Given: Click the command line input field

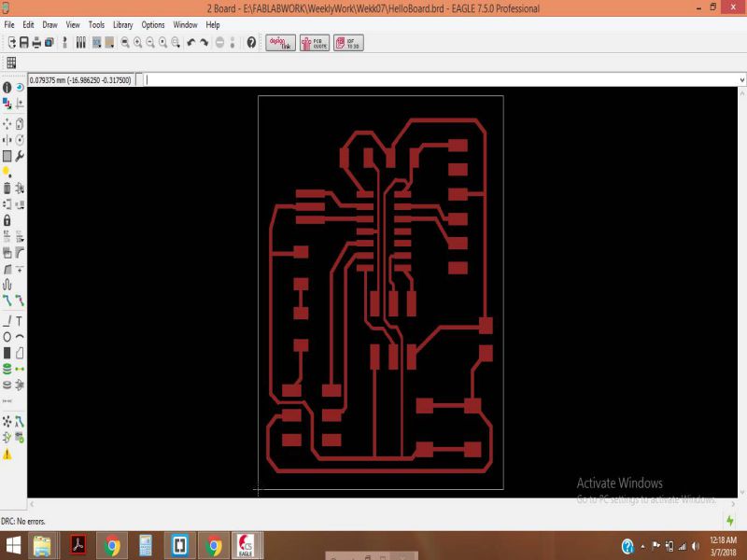Looking at the screenshot, I should click(x=441, y=80).
